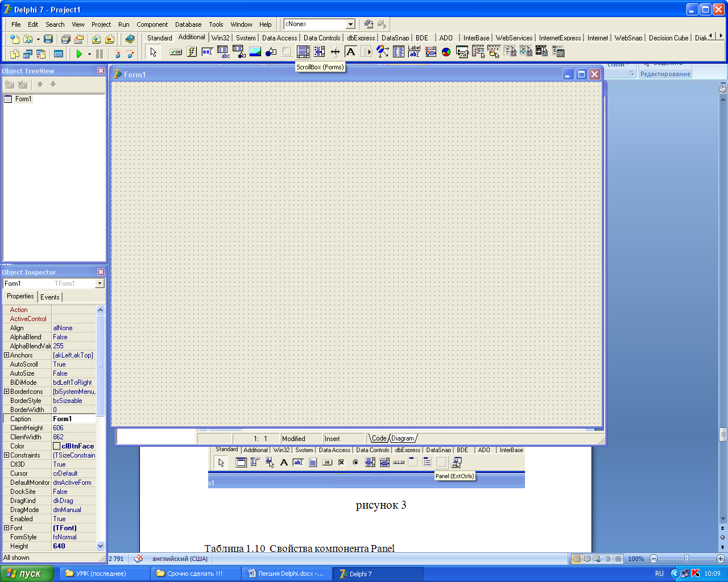Open the Object Inspector component selector dropdown
The image size is (728, 582).
tap(100, 283)
